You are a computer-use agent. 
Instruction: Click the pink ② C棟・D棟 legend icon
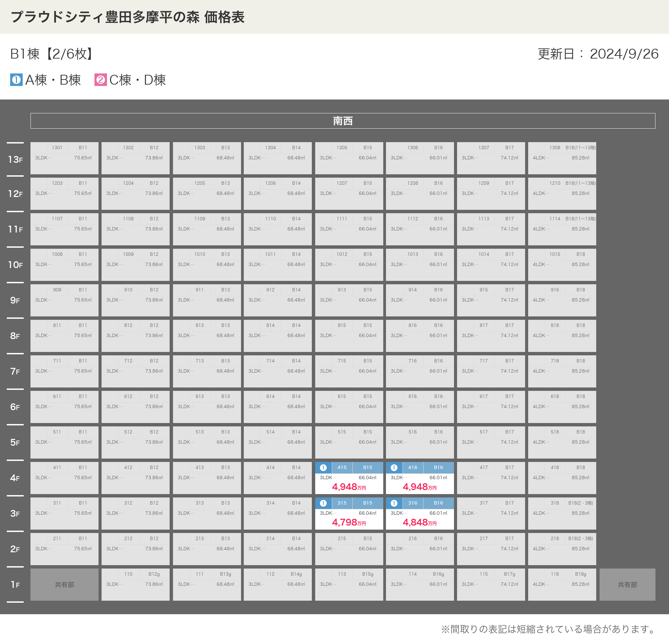coord(101,80)
